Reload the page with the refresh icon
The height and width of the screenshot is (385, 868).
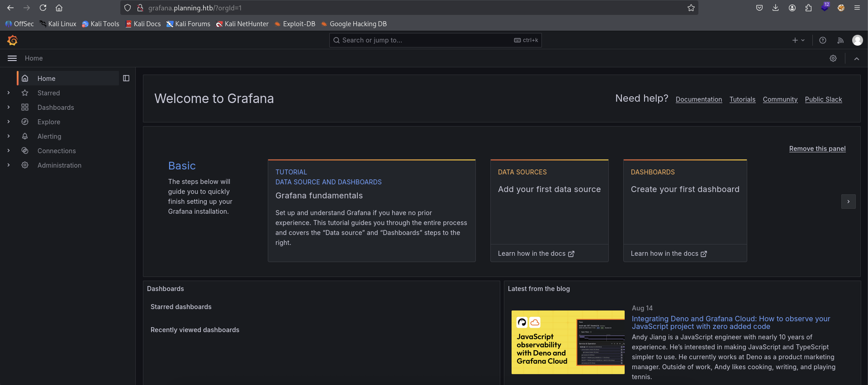click(43, 8)
